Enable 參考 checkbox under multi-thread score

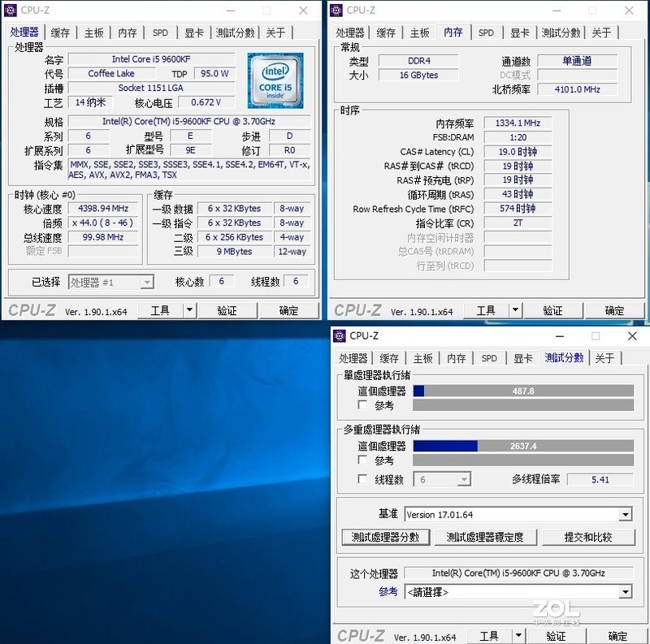click(362, 460)
